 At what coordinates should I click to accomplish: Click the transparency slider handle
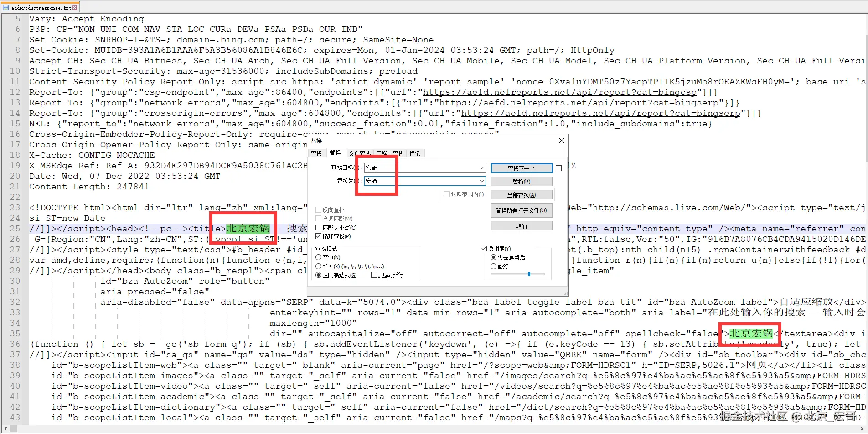tap(529, 274)
